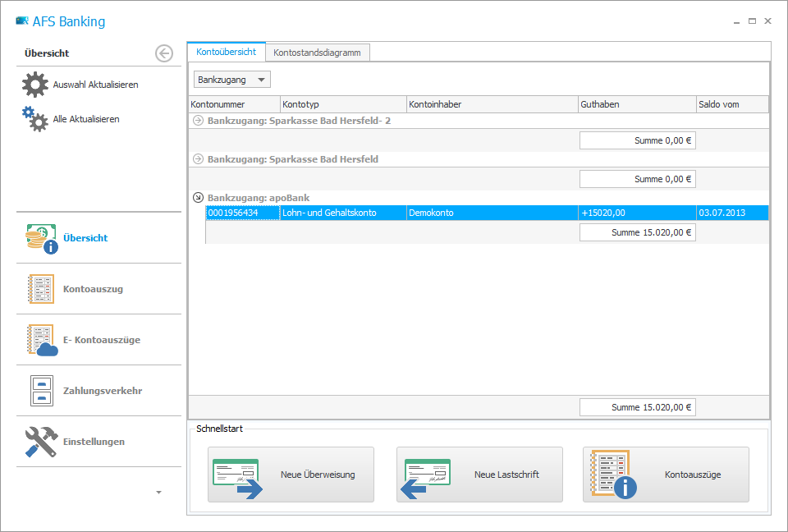Open the Übersicht money icon in sidebar
Viewport: 788px width, 532px height.
pos(42,238)
